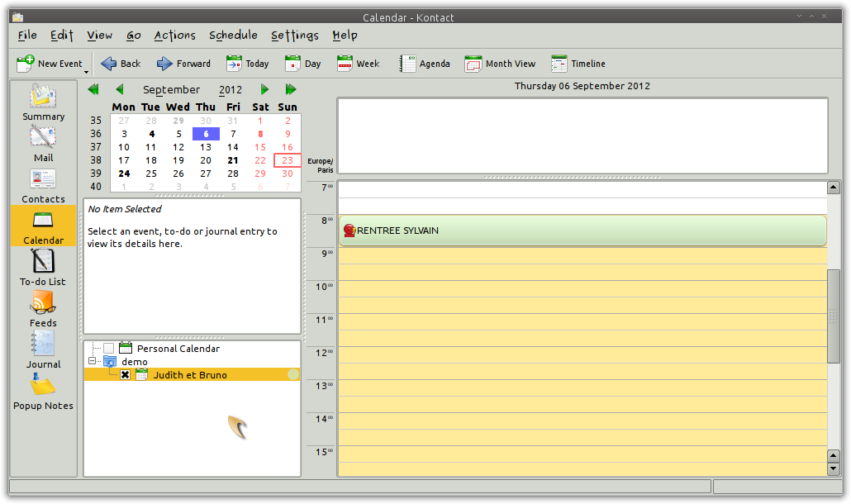The width and height of the screenshot is (851, 504).
Task: Open the View menu
Action: 100,36
